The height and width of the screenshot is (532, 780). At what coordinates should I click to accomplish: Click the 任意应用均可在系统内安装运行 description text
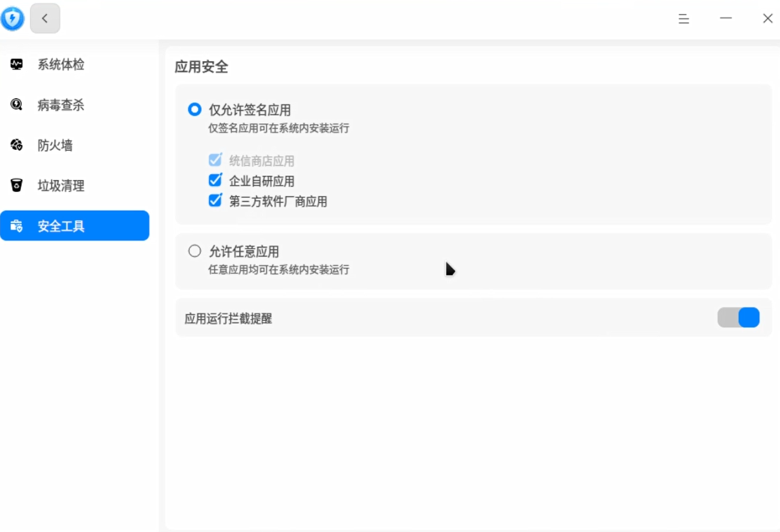click(x=278, y=270)
